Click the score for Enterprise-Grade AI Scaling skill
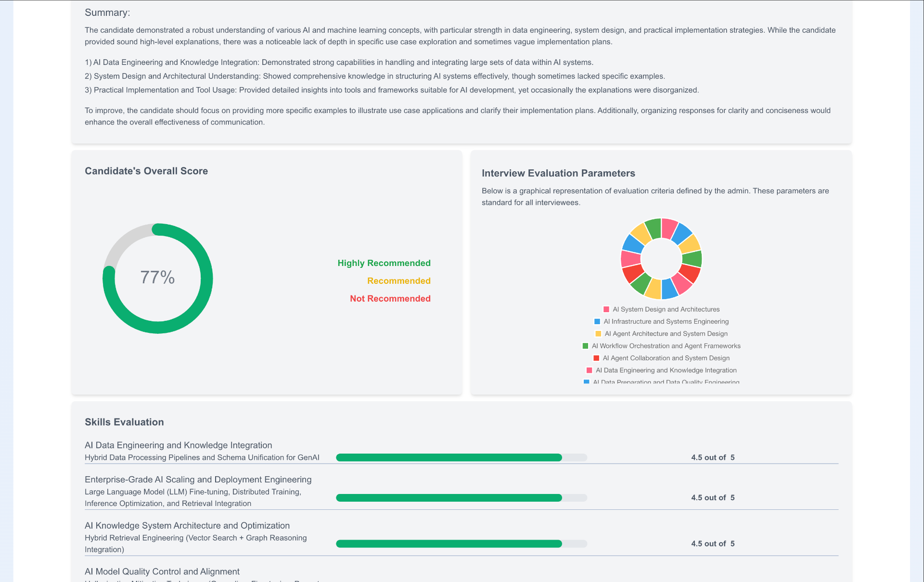The image size is (924, 582). point(713,498)
